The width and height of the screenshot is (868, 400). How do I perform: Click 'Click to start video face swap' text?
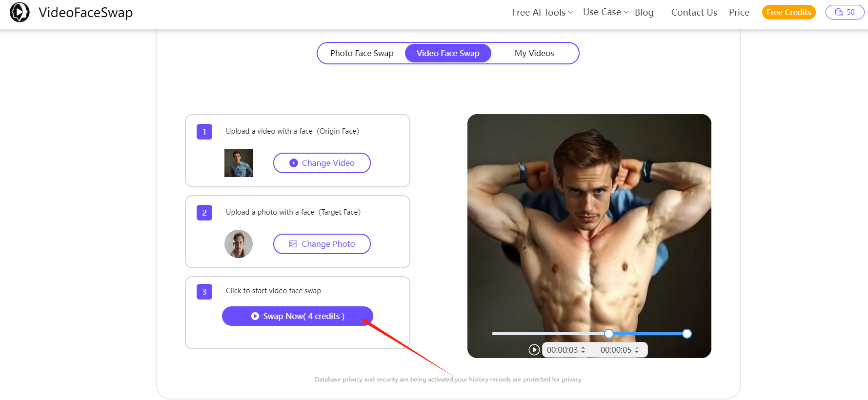coord(273,291)
